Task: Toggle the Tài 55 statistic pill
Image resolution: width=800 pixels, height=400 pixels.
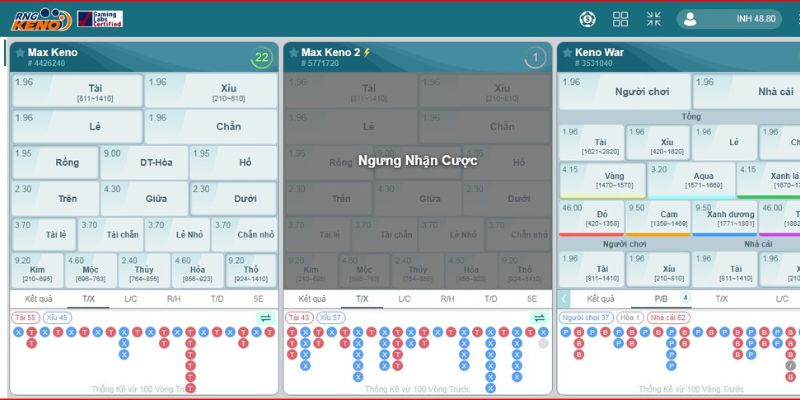Action: point(25,317)
